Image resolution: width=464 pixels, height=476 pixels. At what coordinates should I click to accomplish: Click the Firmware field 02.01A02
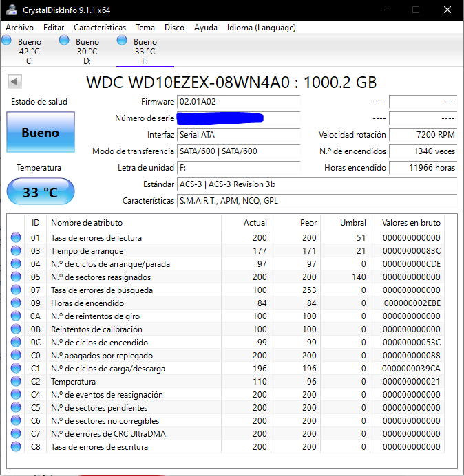point(238,102)
